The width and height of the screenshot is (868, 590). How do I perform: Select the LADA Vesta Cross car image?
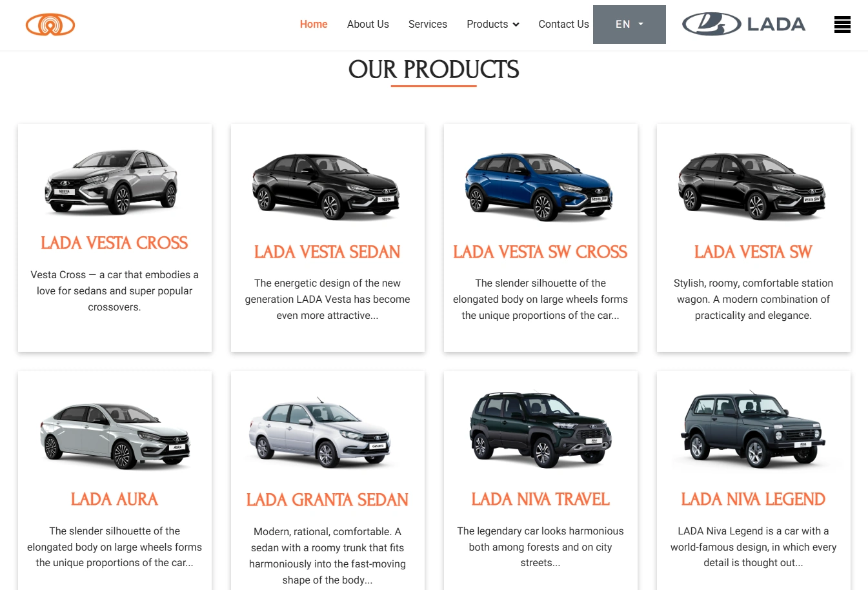(x=112, y=181)
